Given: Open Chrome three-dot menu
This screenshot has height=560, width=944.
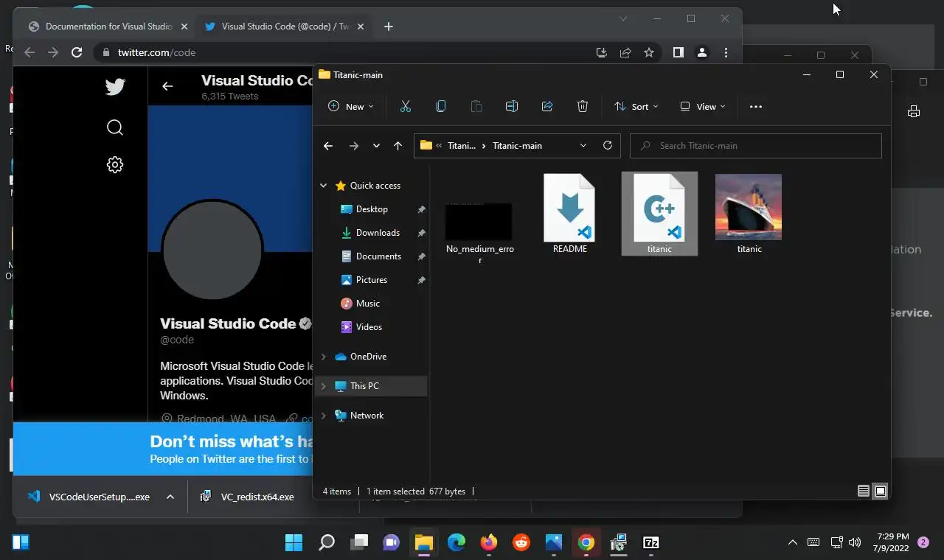Looking at the screenshot, I should click(x=726, y=52).
